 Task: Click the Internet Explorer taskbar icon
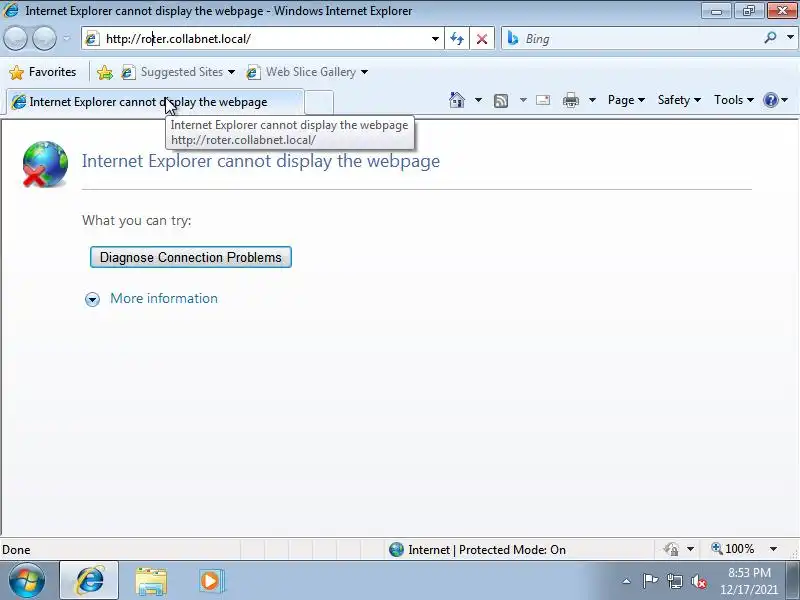[x=89, y=581]
